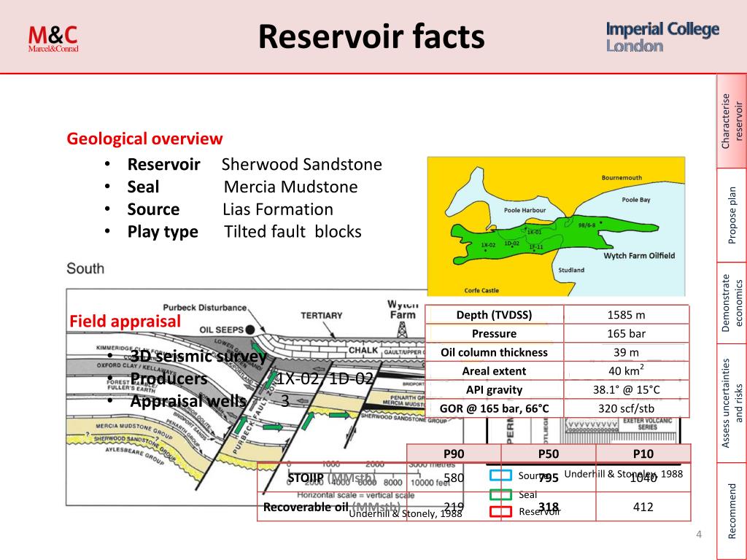Viewport: 747px width, 560px height.
Task: Select the Lias Formation source text
Action: [x=278, y=209]
